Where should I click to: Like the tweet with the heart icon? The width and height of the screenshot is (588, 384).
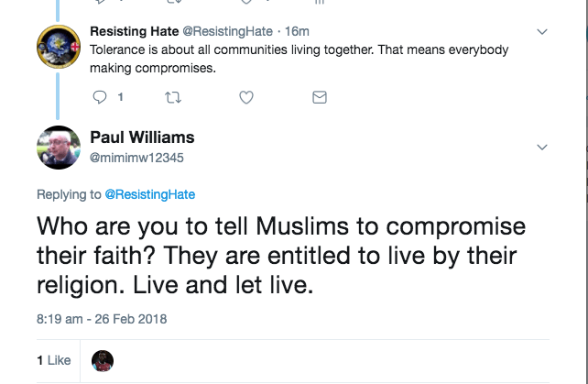(245, 96)
